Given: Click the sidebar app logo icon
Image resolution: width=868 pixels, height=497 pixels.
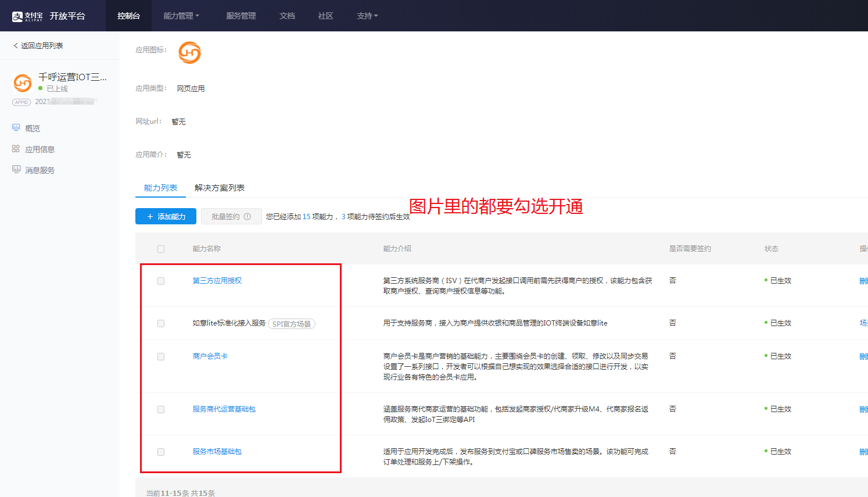Looking at the screenshot, I should pyautogui.click(x=22, y=83).
